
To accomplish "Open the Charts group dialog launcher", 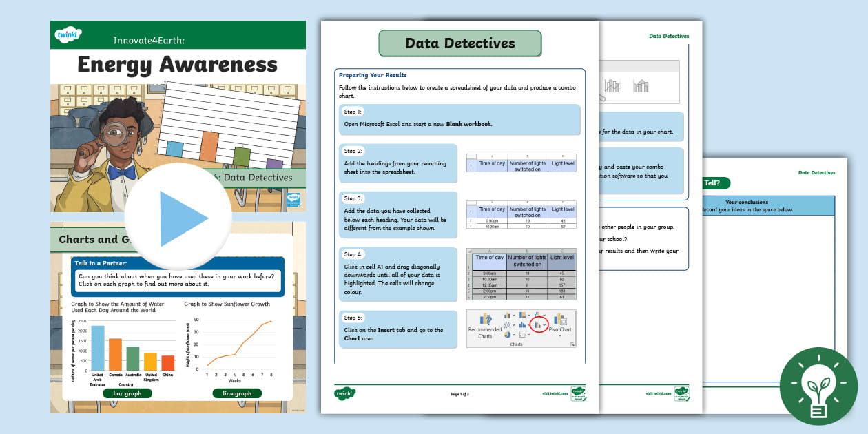I will 572,343.
